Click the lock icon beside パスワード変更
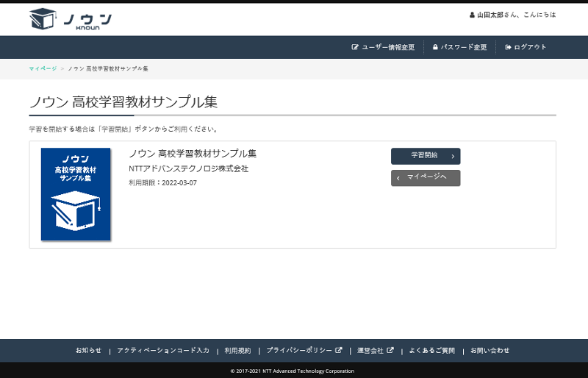 tap(435, 47)
